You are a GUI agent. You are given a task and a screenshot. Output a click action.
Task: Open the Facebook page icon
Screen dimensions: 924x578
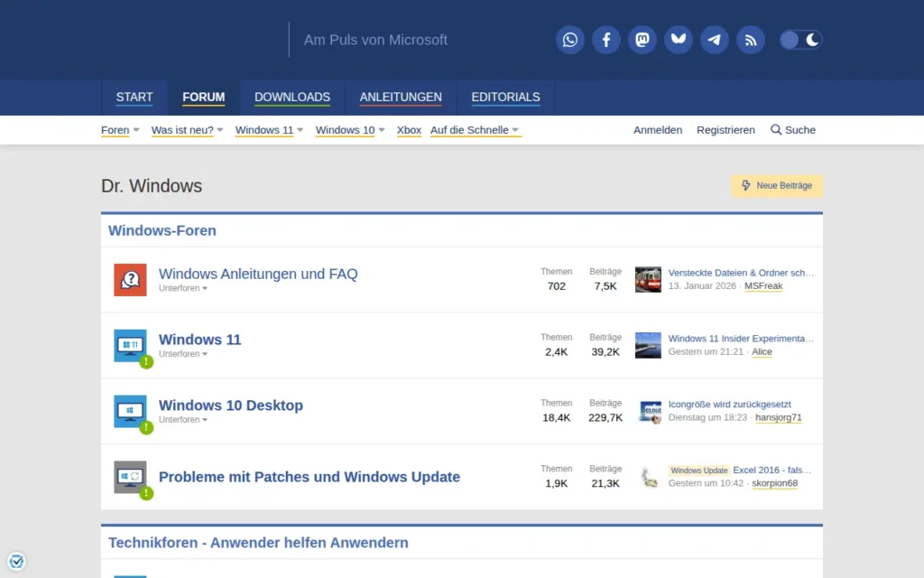(605, 40)
